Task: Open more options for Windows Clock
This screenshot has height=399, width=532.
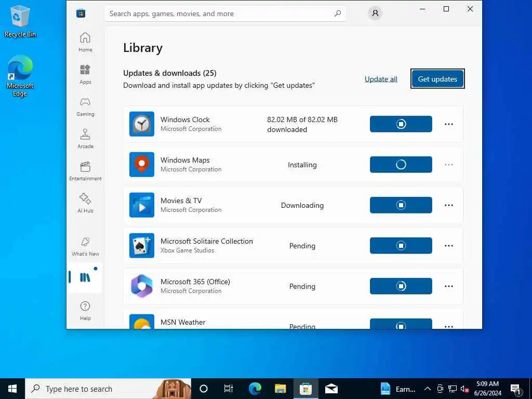Action: pos(448,124)
